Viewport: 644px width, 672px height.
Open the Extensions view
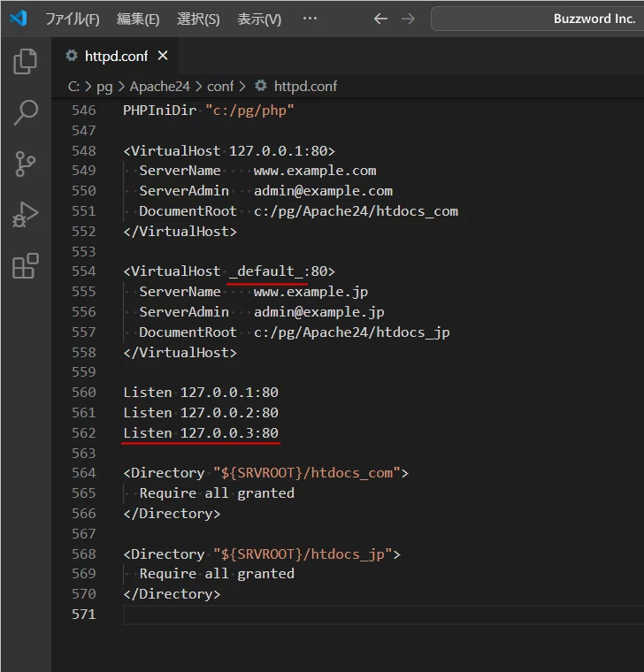[26, 266]
